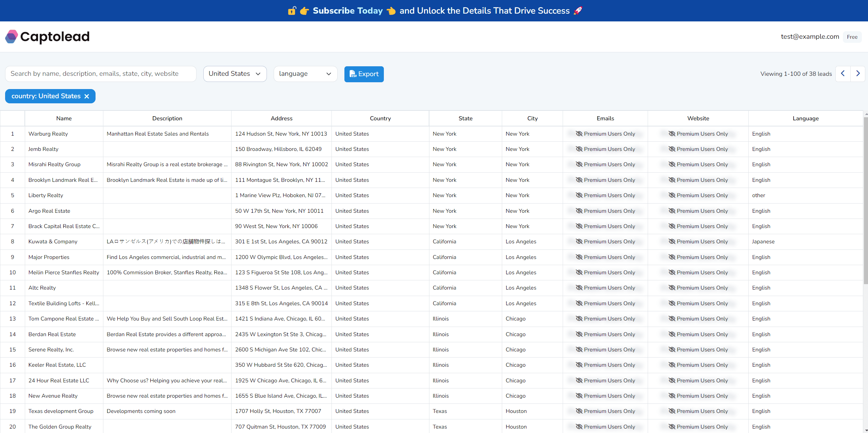Click the Houston city cell for Golden Group Realty
The width and height of the screenshot is (868, 433).
[532, 427]
